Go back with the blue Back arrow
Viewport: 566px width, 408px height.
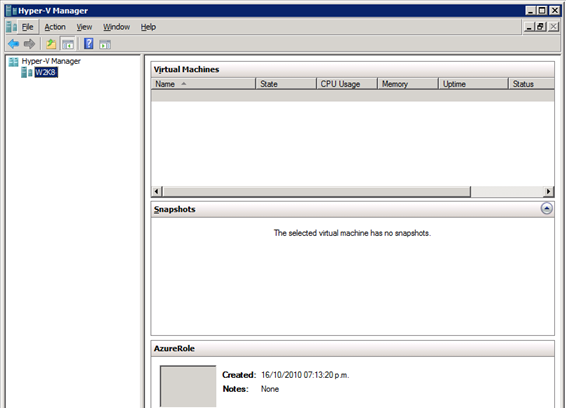[13, 44]
